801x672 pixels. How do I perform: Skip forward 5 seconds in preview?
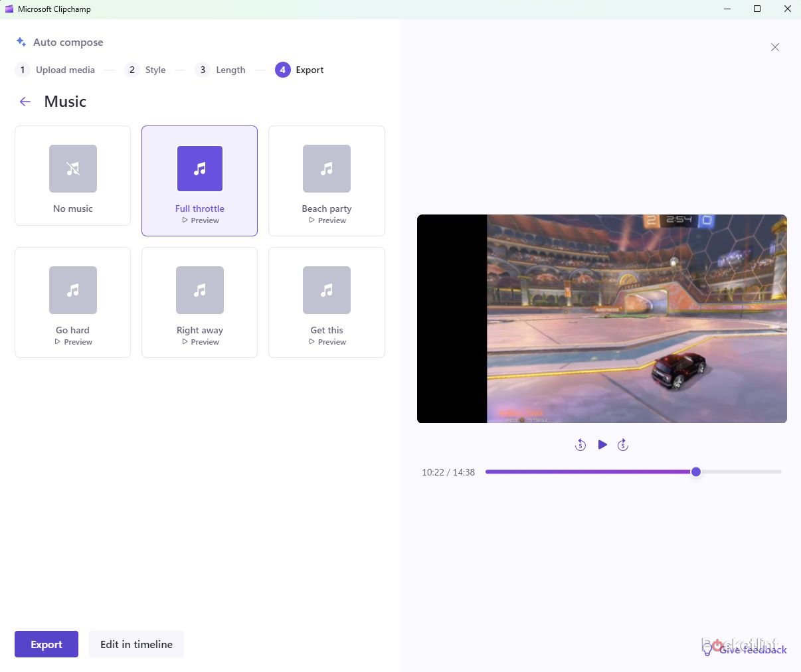[x=623, y=445]
